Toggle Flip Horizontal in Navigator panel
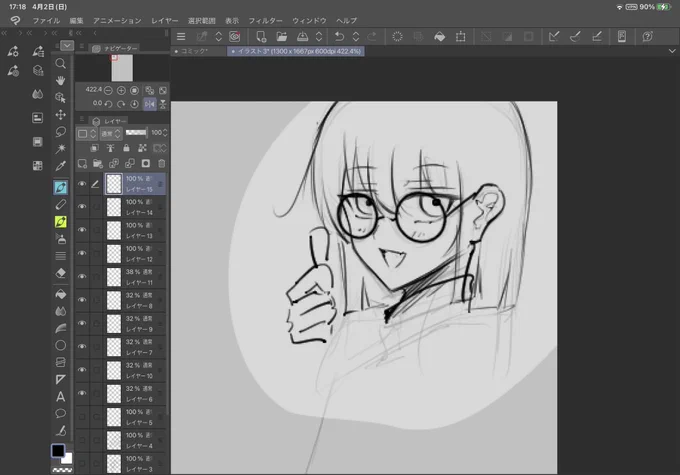Screen dimensions: 680x475 (x=150, y=104)
